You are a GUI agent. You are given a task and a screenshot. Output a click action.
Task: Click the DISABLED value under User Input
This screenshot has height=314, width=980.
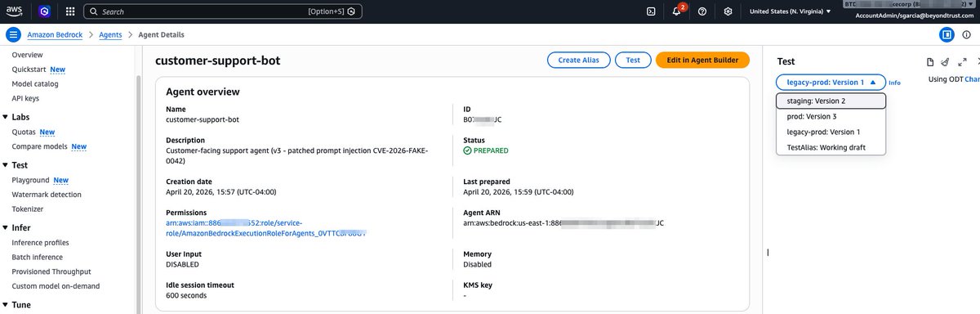(182, 264)
